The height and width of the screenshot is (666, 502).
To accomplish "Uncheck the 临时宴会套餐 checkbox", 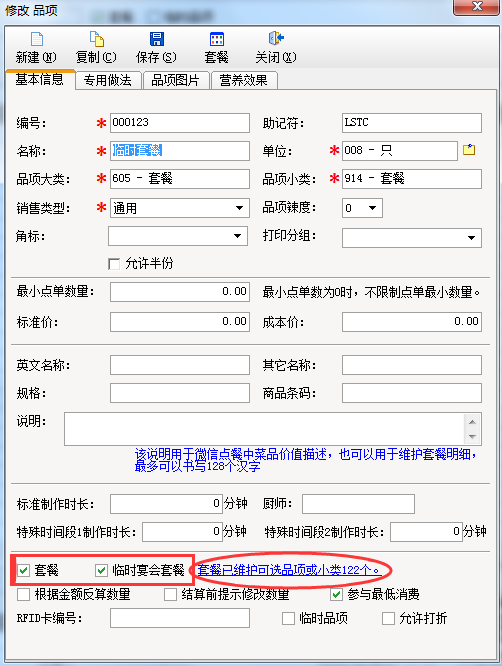I will (101, 570).
